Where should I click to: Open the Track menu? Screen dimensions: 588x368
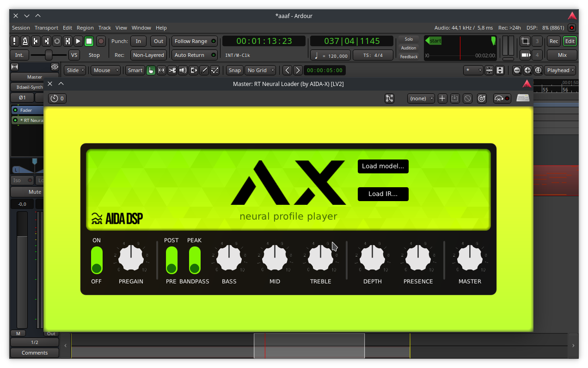(105, 28)
